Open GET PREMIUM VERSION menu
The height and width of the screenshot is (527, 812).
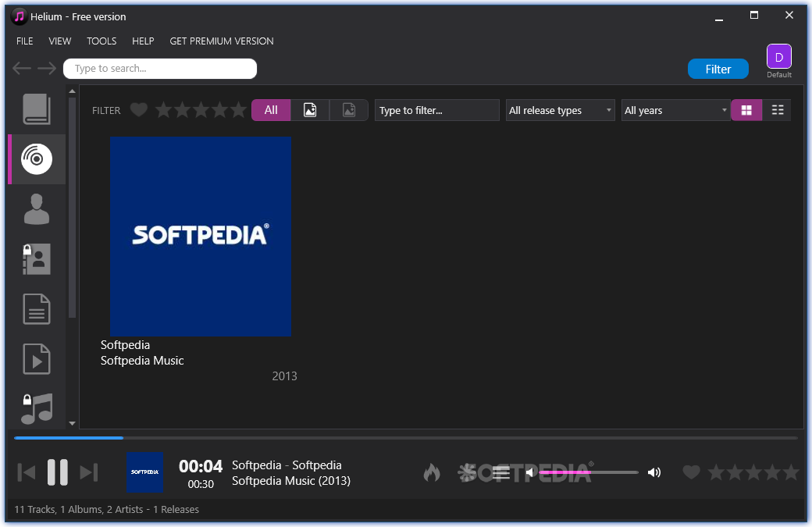[x=222, y=41]
